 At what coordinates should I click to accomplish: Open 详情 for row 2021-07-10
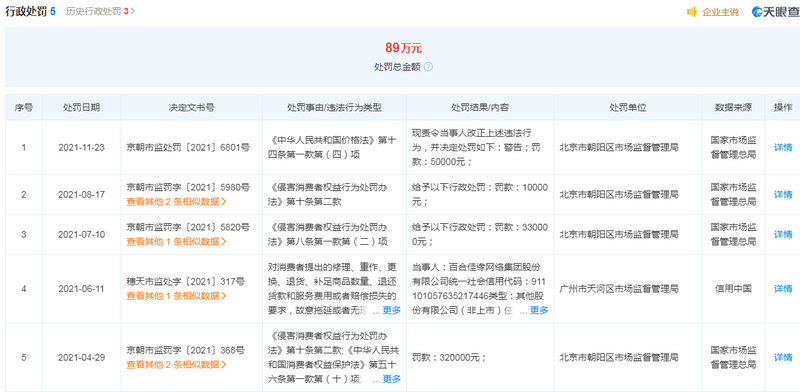783,234
